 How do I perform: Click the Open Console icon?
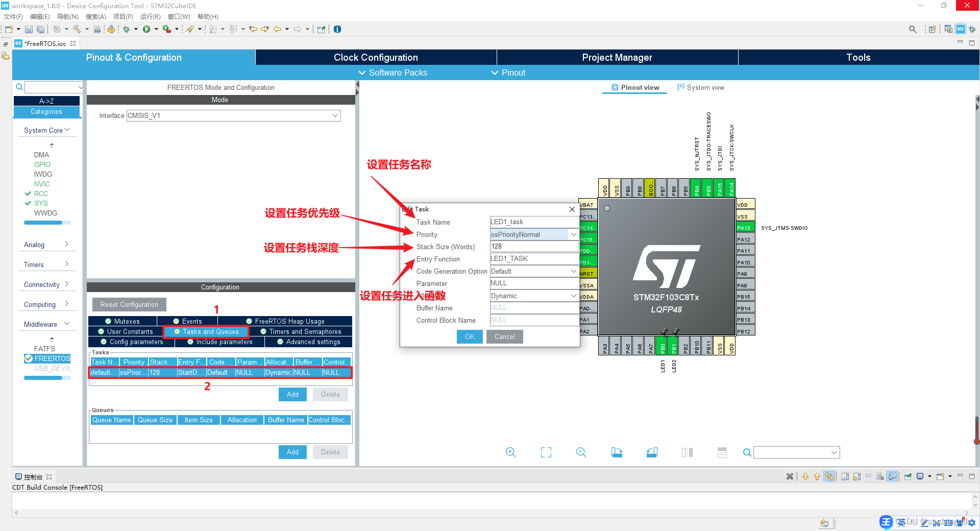coord(941,476)
